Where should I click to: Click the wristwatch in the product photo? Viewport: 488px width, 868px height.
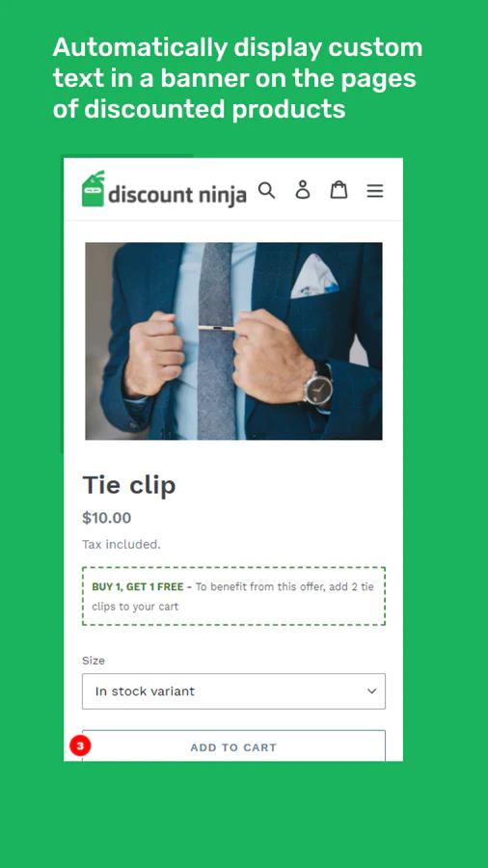[318, 388]
